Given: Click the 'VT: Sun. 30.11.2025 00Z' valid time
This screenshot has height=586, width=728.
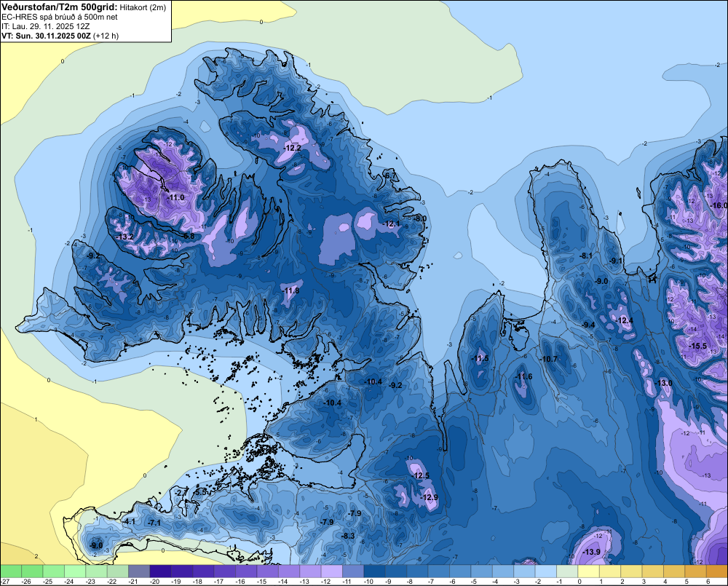Looking at the screenshot, I should pyautogui.click(x=47, y=36).
